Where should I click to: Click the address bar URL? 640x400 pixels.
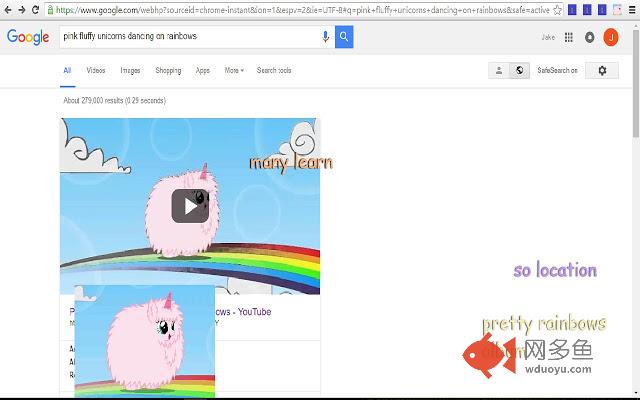[x=302, y=10]
